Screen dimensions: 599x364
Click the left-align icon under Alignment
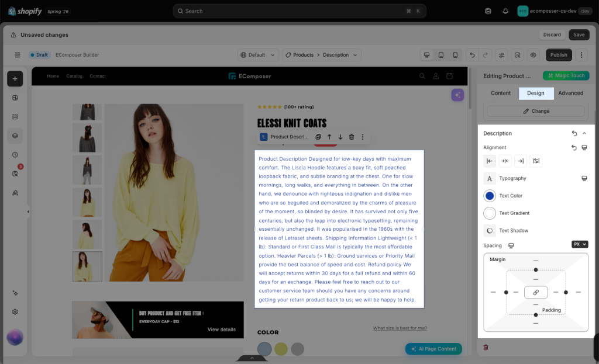tap(490, 161)
